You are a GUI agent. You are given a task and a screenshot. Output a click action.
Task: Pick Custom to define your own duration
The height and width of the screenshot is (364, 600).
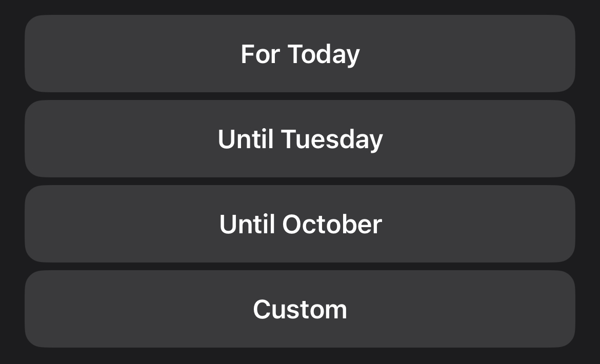300,309
